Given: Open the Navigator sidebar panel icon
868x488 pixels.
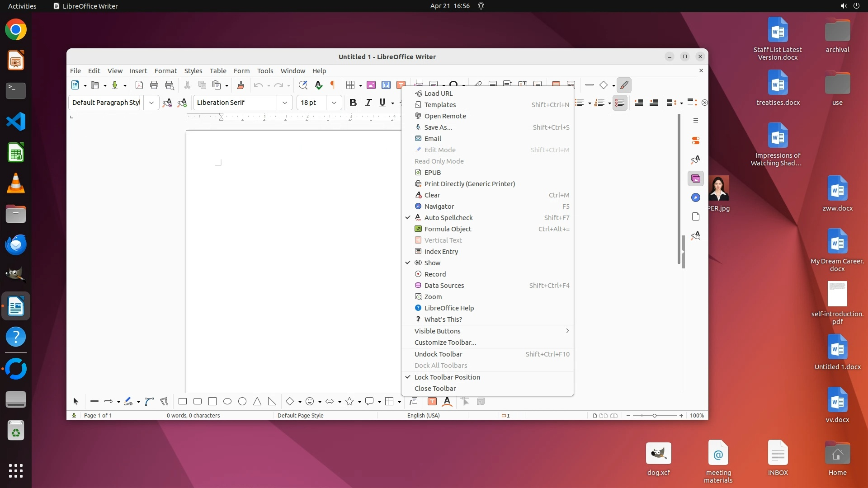Looking at the screenshot, I should coord(696,197).
